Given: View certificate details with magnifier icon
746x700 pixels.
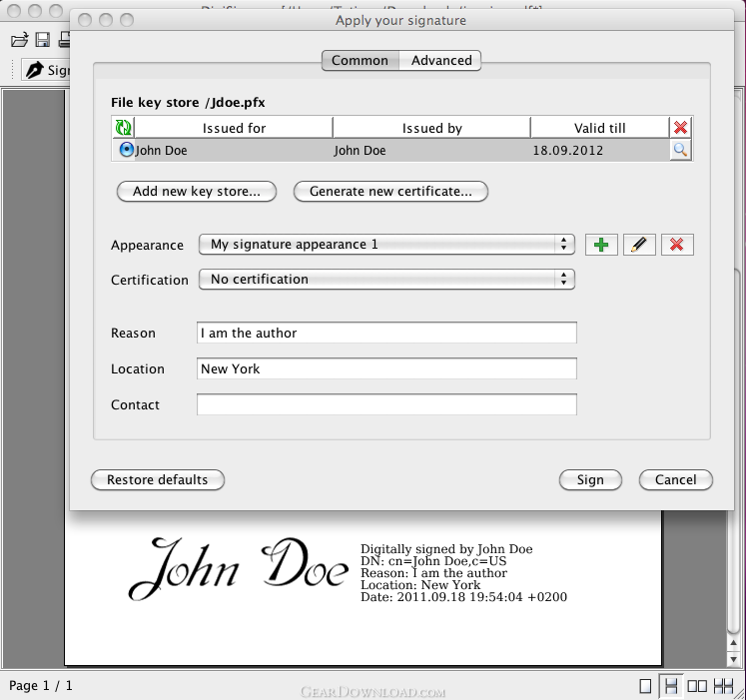Looking at the screenshot, I should [x=681, y=151].
